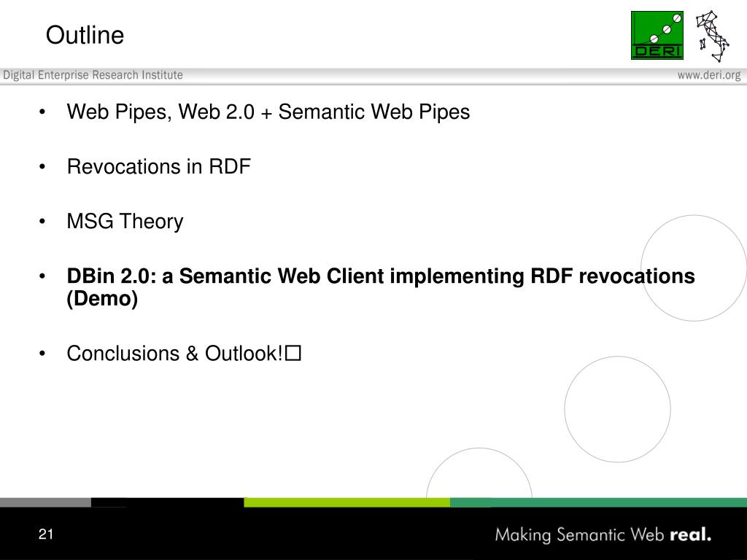747x560 pixels.
Task: Click the green DERI logo
Action: [657, 35]
